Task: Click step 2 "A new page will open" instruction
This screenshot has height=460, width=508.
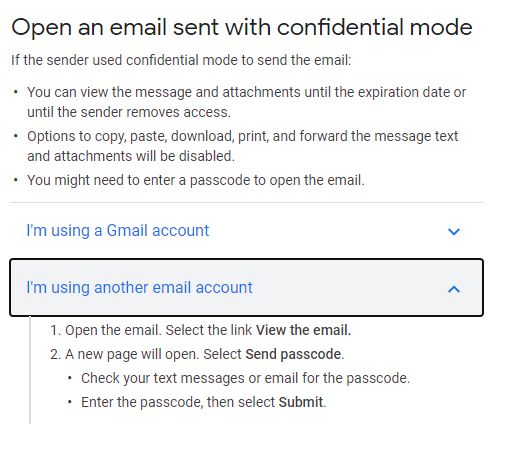Action: pos(197,354)
